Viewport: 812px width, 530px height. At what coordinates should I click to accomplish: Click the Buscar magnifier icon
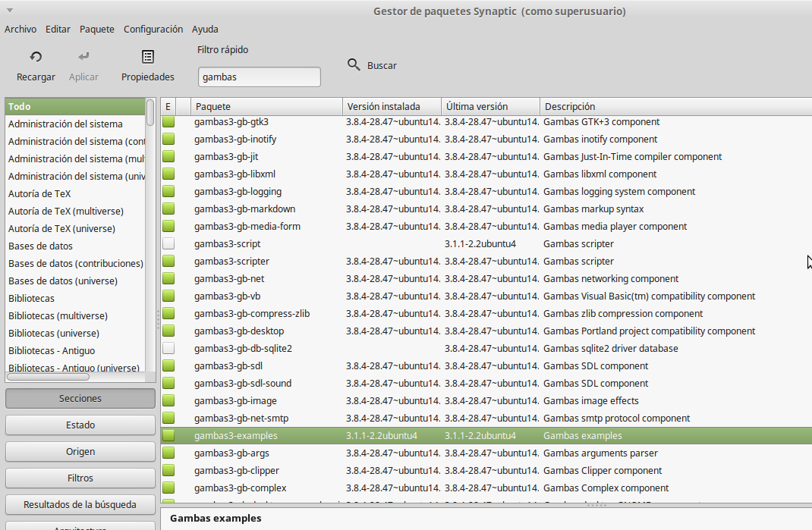pyautogui.click(x=354, y=64)
